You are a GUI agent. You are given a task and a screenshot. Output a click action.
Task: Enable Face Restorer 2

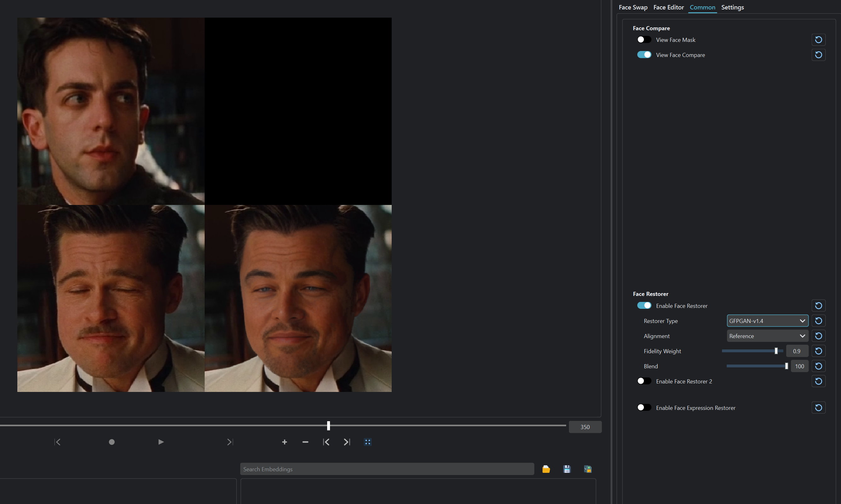click(644, 381)
